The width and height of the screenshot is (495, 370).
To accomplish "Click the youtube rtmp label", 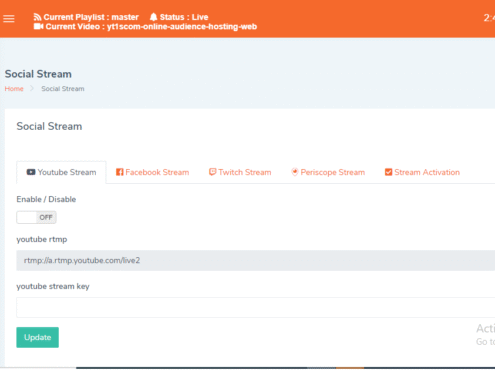I will [42, 239].
